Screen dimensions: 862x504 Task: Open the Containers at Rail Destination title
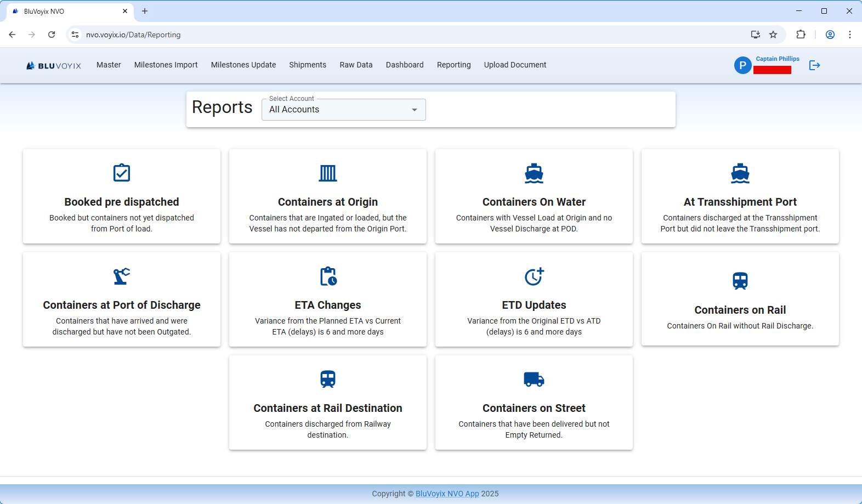[328, 408]
